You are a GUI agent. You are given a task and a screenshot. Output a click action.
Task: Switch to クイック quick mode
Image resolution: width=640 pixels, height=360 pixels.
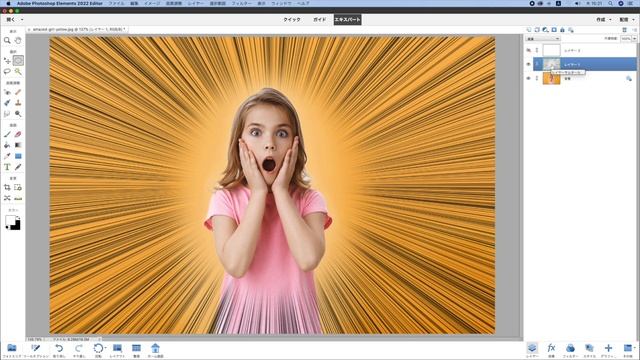(x=292, y=20)
